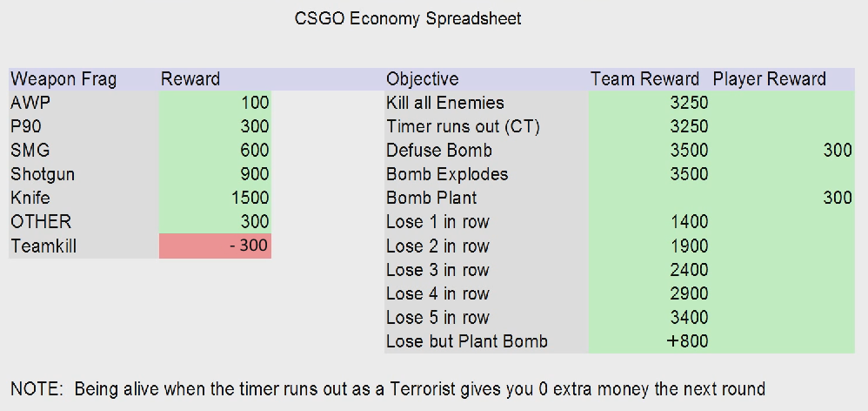Select the SMG reward value 600
This screenshot has width=868, height=411.
coord(215,151)
